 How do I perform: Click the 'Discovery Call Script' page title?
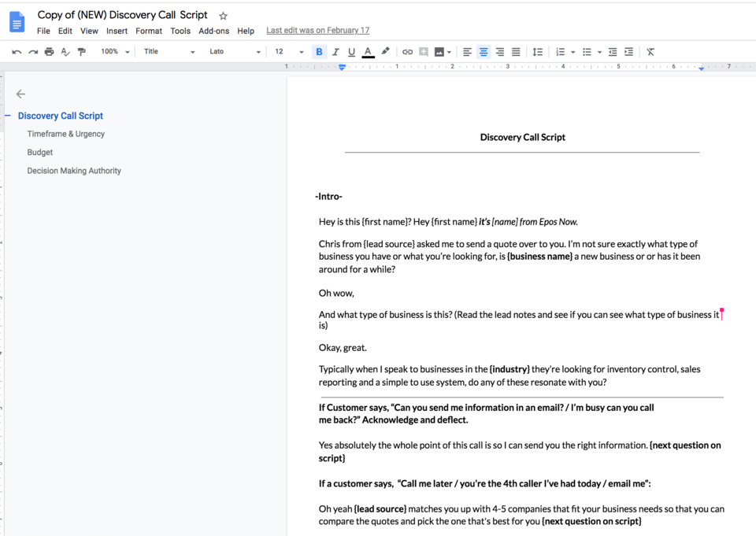pyautogui.click(x=523, y=138)
